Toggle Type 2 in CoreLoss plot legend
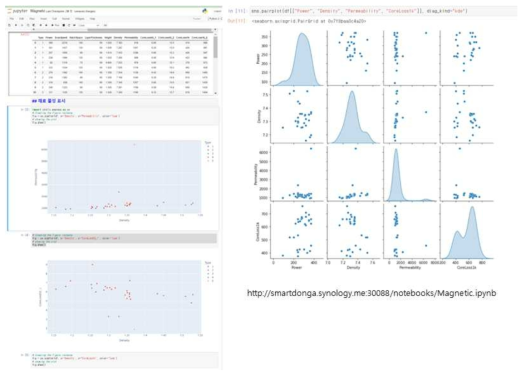The height and width of the screenshot is (376, 526). (210, 270)
